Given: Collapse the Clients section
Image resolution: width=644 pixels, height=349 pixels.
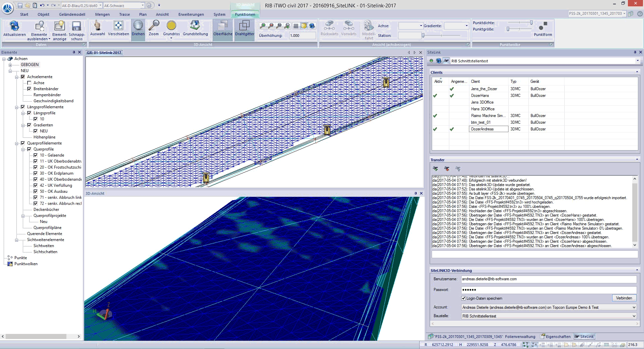Looking at the screenshot, I should 637,72.
